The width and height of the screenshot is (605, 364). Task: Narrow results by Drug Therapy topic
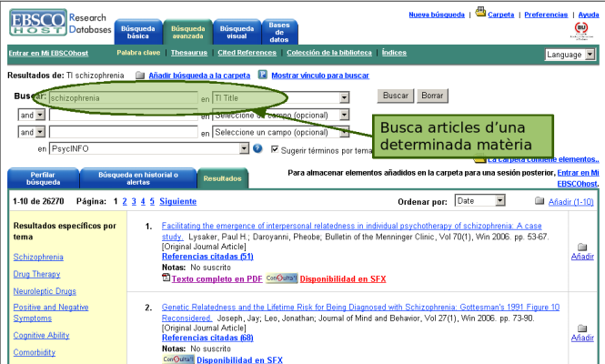[36, 274]
